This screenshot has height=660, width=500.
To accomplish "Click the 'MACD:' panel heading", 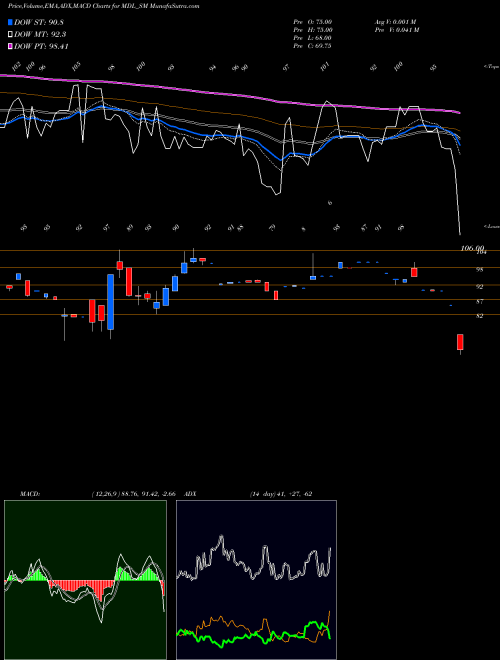I will (30, 494).
